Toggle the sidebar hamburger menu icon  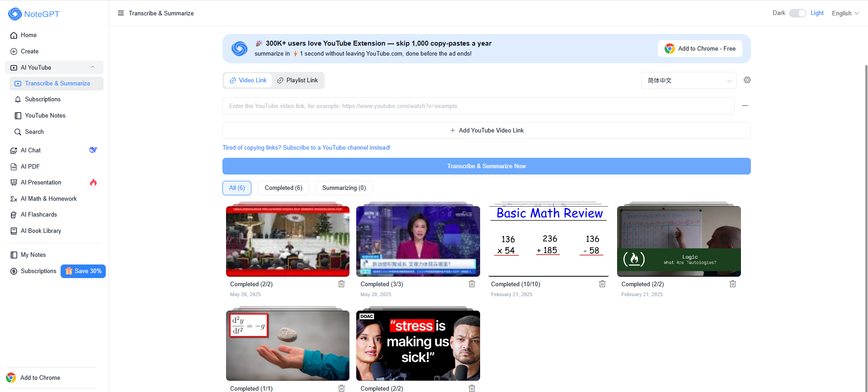point(121,13)
